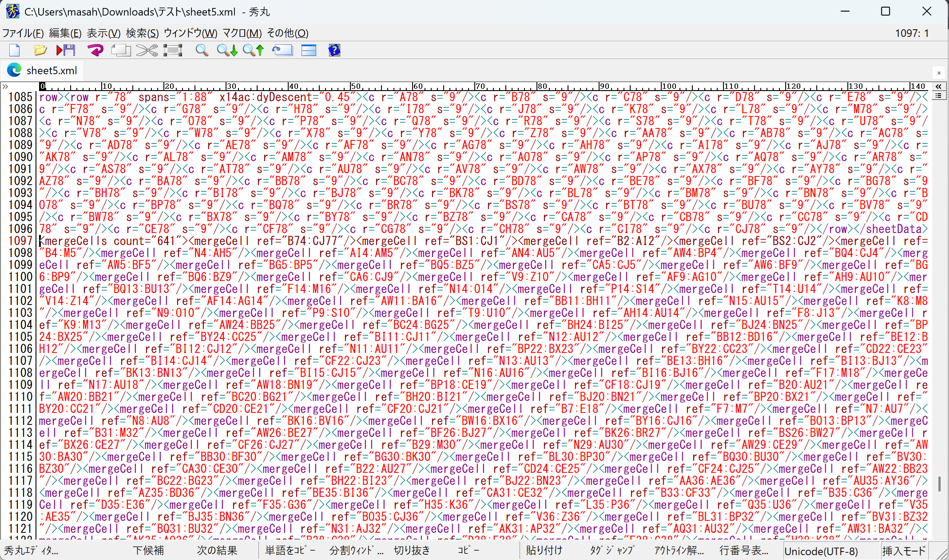The height and width of the screenshot is (560, 949).
Task: Click the vertical scrollbar thumb
Action: [x=939, y=484]
